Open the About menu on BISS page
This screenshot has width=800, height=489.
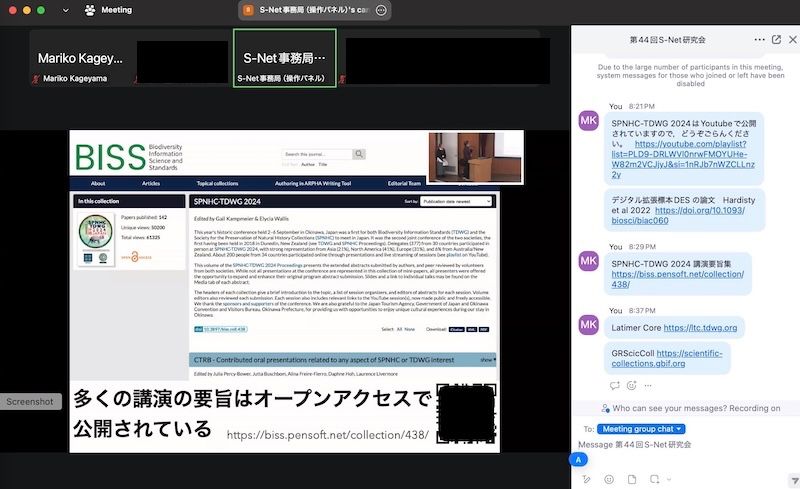pyautogui.click(x=98, y=183)
